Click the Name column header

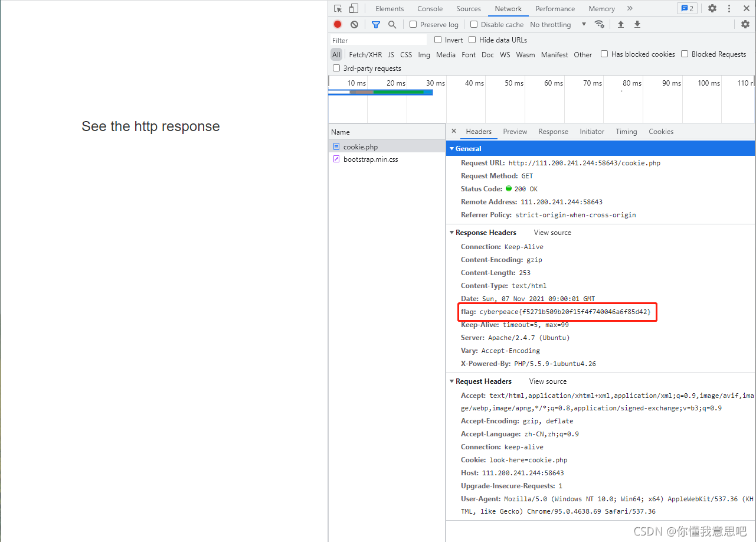tap(387, 132)
